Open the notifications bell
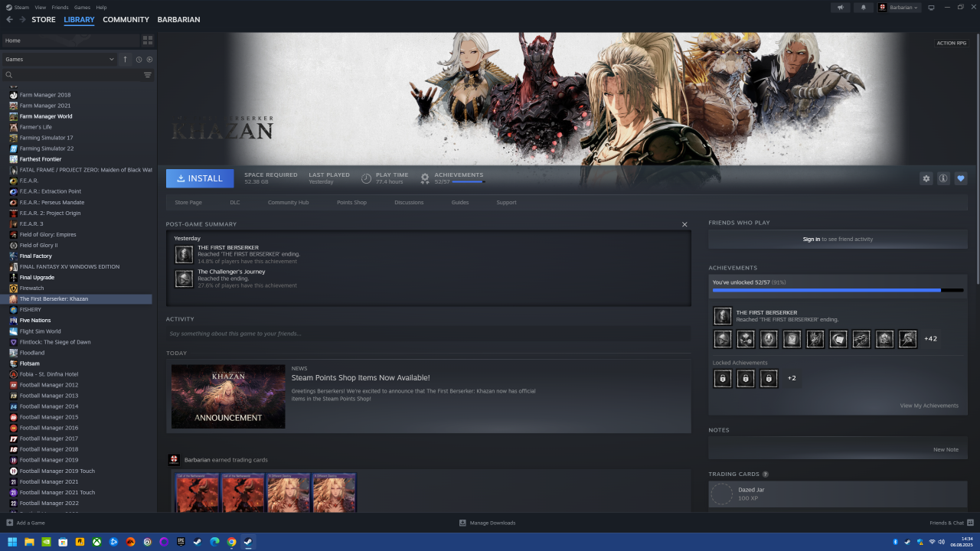 tap(864, 8)
